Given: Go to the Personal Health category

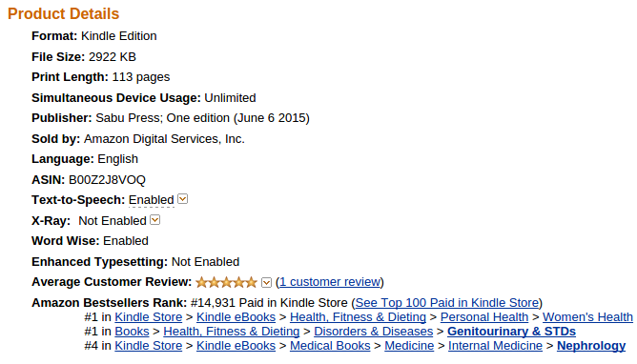Looking at the screenshot, I should click(484, 317).
